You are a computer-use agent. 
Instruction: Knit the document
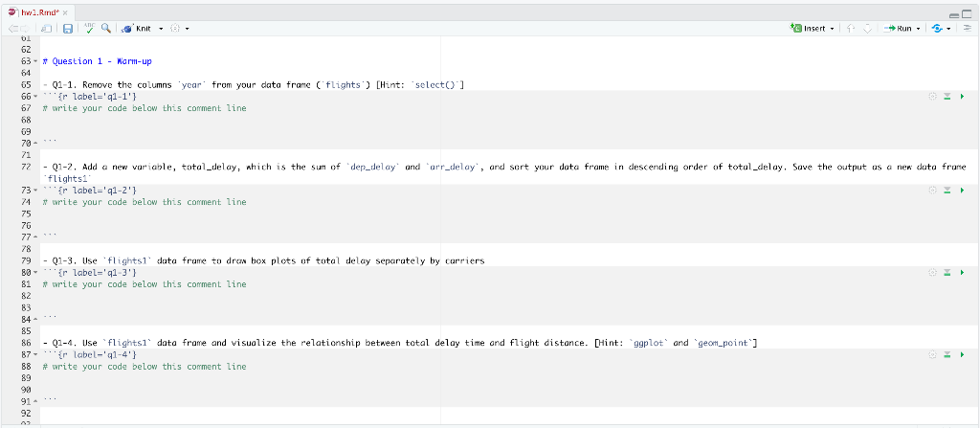point(138,28)
